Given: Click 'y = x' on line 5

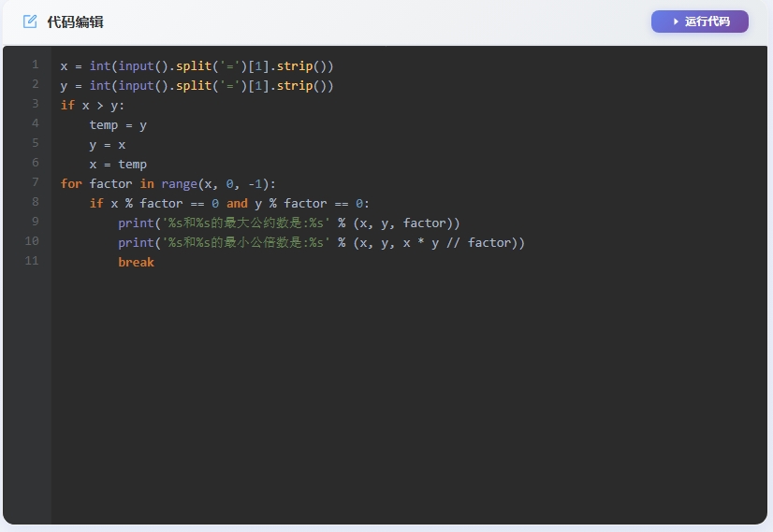Looking at the screenshot, I should (x=107, y=145).
